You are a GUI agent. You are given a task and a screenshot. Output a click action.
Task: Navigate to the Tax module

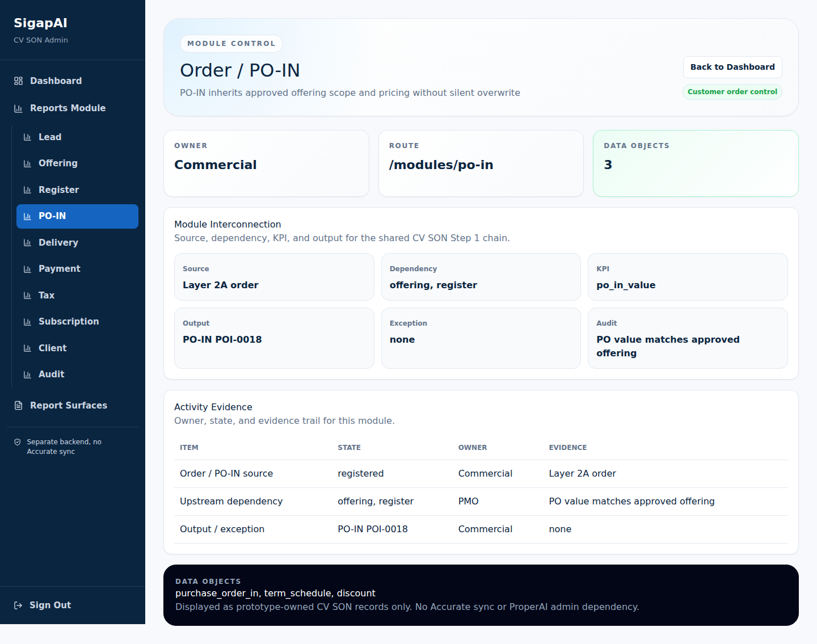(77, 296)
